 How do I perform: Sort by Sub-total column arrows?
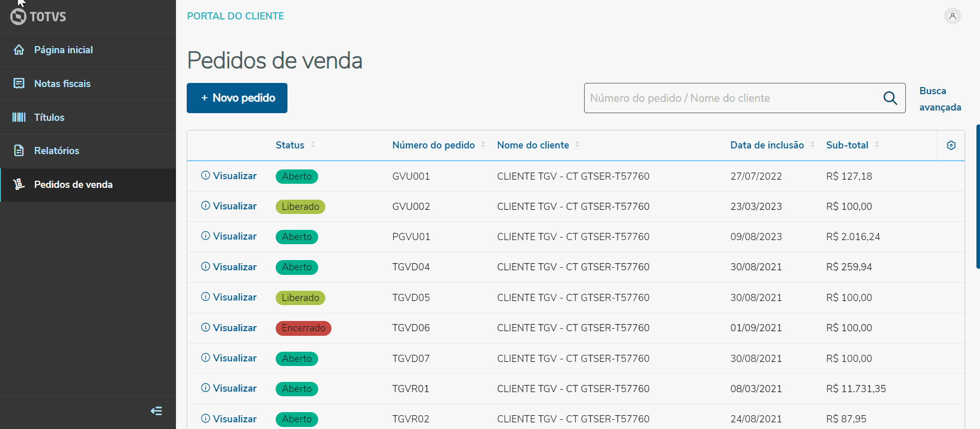tap(877, 145)
